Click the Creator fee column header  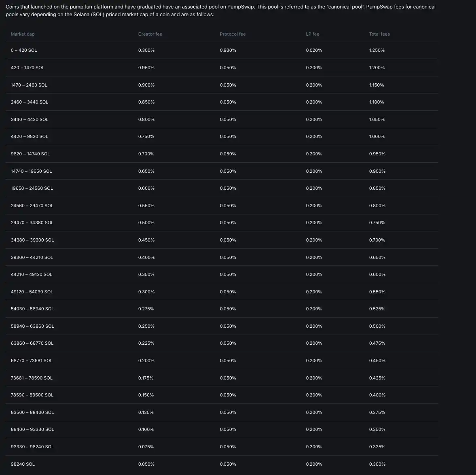pyautogui.click(x=150, y=34)
